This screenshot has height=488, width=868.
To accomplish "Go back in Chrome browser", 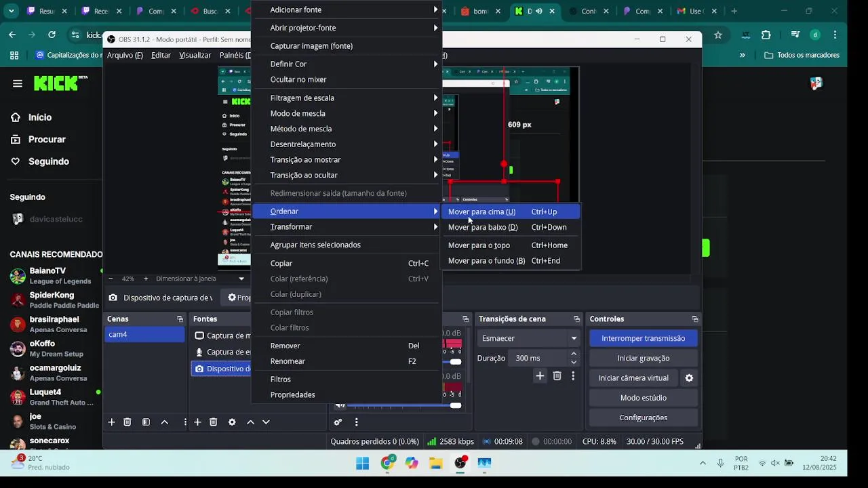I will 12,35.
